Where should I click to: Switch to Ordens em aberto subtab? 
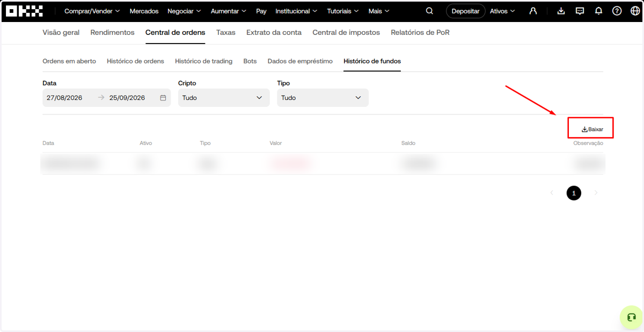(69, 61)
